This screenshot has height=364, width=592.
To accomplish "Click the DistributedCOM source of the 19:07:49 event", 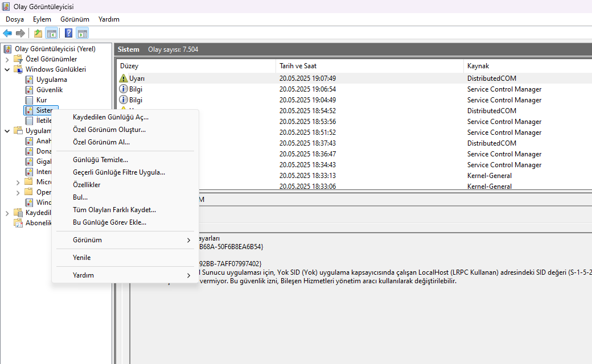I will click(x=492, y=78).
